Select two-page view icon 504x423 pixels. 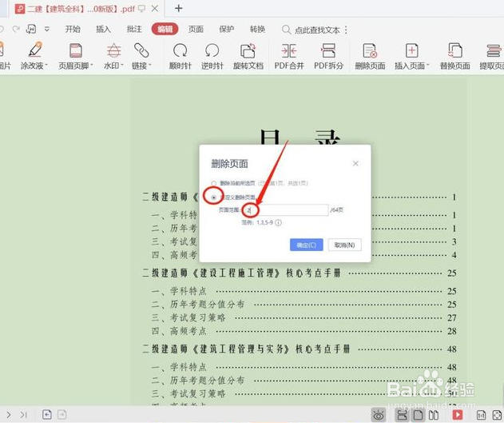tap(434, 415)
